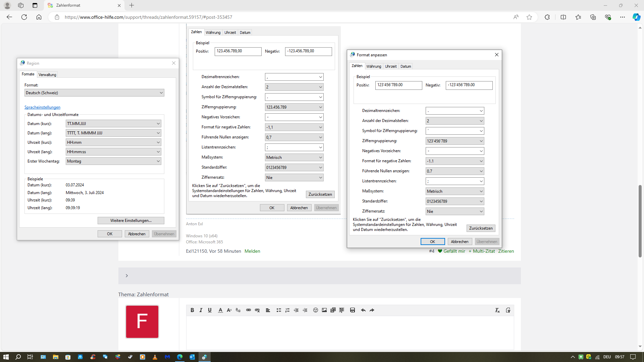Open text alignment option in editor
Image resolution: width=644 pixels, height=362 pixels.
click(x=268, y=310)
